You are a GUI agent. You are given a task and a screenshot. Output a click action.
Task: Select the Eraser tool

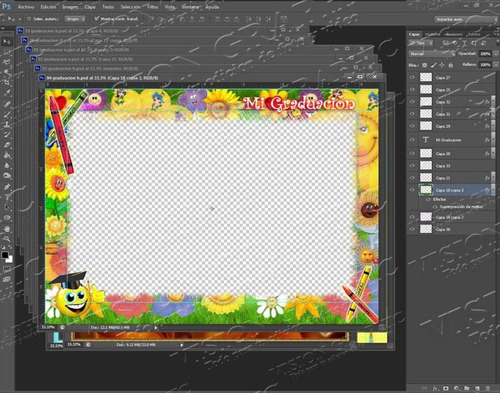[x=6, y=145]
